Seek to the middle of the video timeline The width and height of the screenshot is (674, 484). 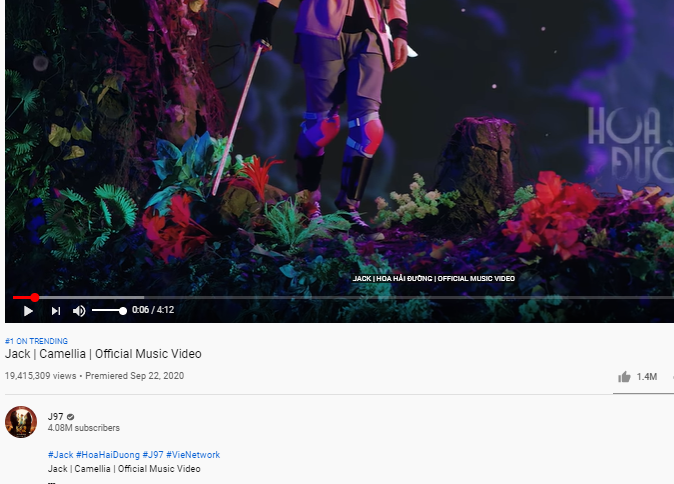pos(343,297)
